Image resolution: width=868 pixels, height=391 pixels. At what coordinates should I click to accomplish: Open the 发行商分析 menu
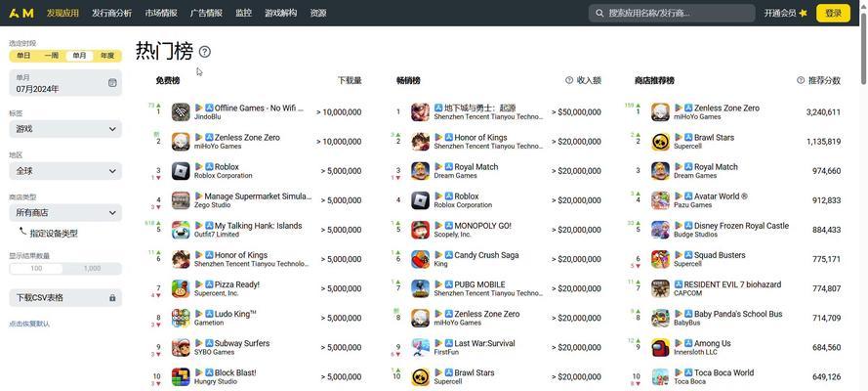[112, 13]
